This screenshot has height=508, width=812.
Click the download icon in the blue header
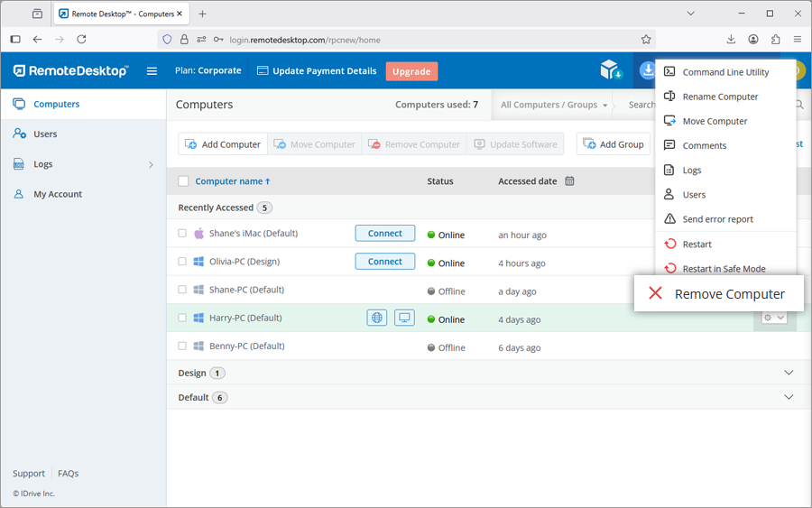click(x=647, y=70)
